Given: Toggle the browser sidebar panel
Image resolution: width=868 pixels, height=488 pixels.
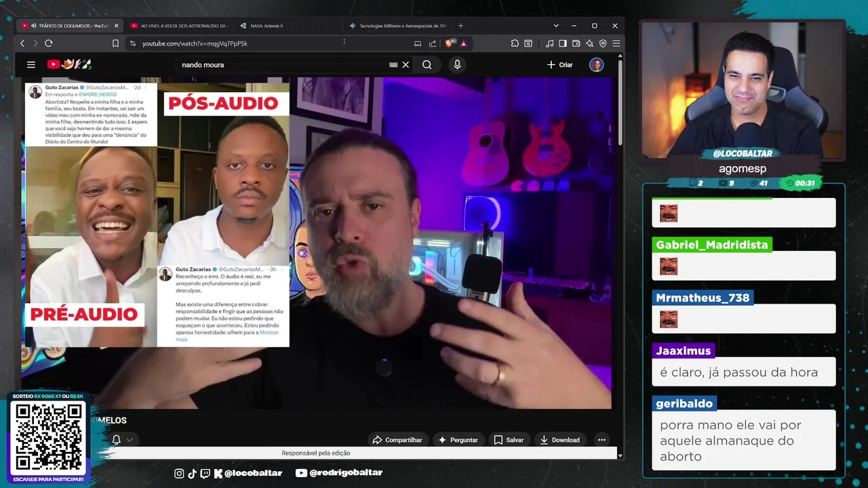Looking at the screenshot, I should [x=563, y=43].
